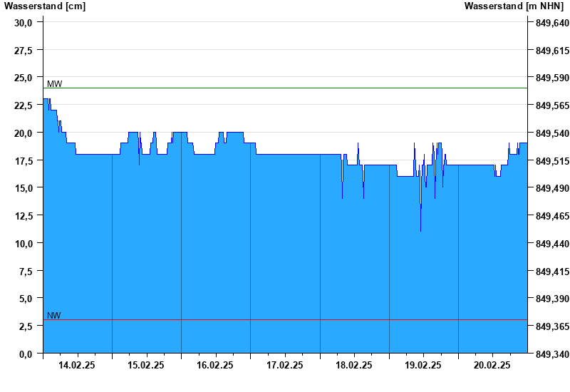Click the 849,490 right axis value

click(552, 188)
